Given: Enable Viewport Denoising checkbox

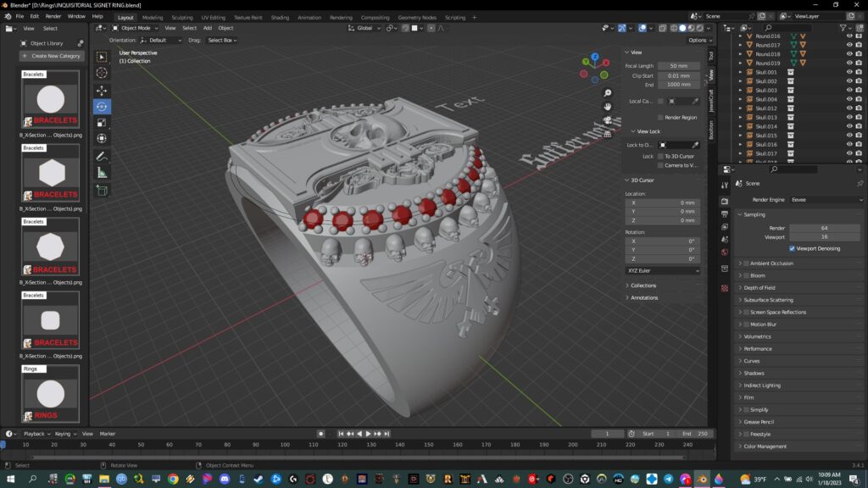Looking at the screenshot, I should 792,248.
